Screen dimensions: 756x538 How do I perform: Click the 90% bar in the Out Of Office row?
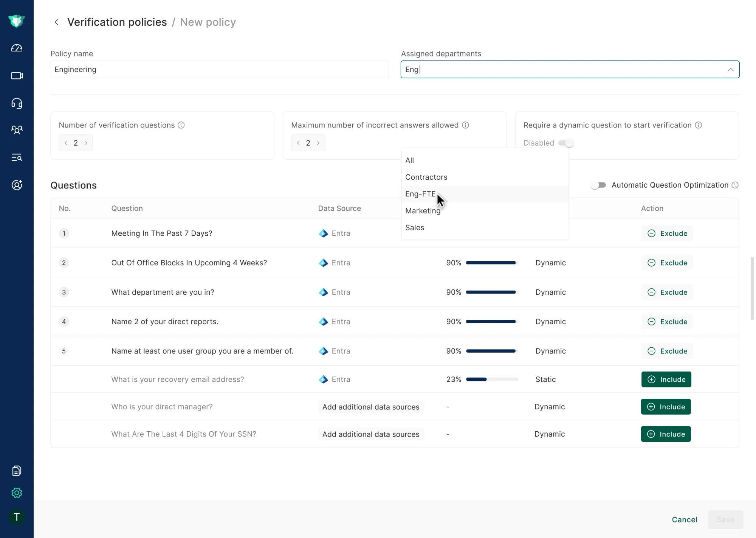[492, 263]
